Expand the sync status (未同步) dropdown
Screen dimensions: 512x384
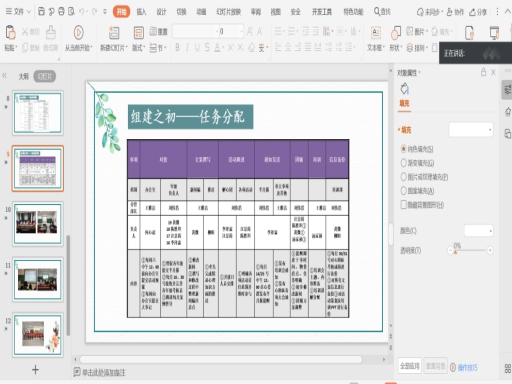click(442, 12)
